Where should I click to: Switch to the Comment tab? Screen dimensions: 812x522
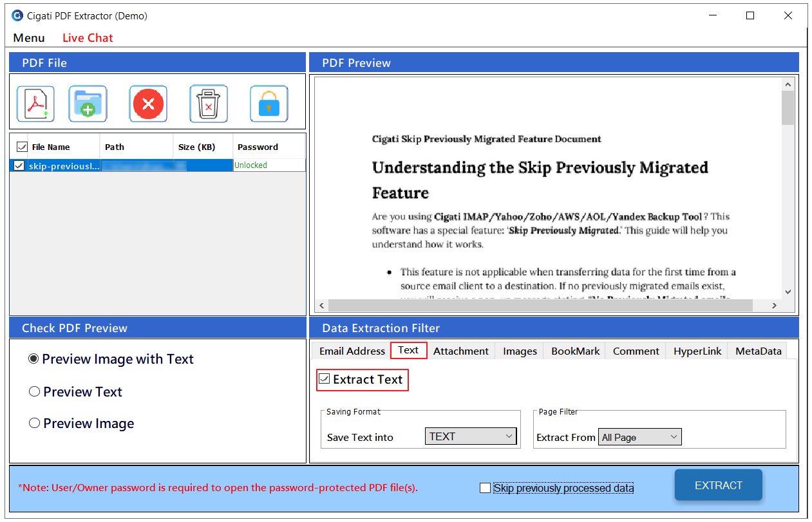click(636, 351)
